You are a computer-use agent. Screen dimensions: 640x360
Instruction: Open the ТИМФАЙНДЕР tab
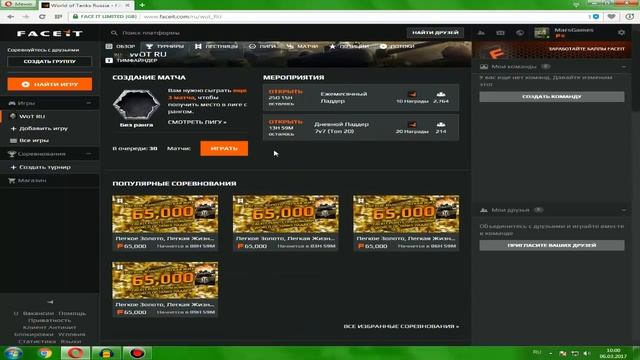click(x=131, y=60)
